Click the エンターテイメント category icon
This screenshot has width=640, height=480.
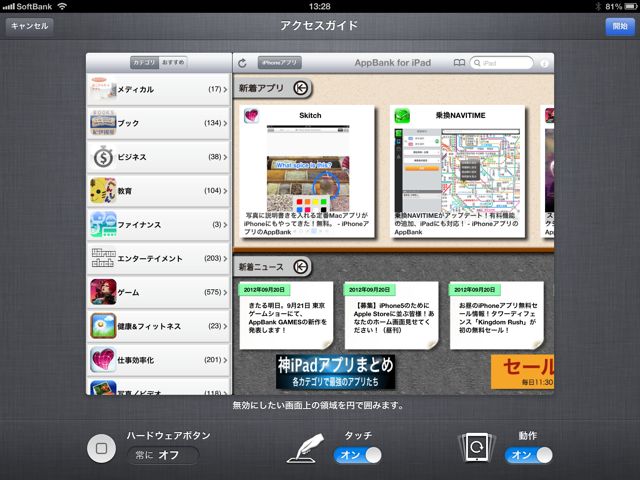coord(103,258)
